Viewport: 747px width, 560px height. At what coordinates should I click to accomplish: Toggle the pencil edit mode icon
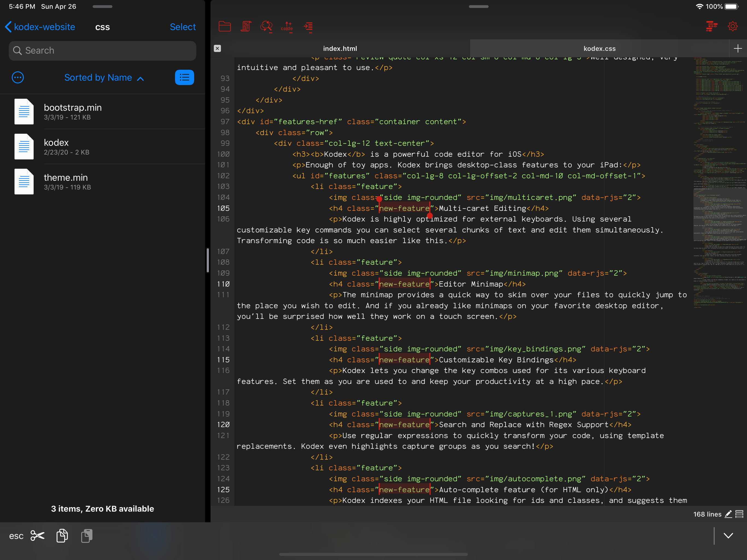tap(728, 514)
